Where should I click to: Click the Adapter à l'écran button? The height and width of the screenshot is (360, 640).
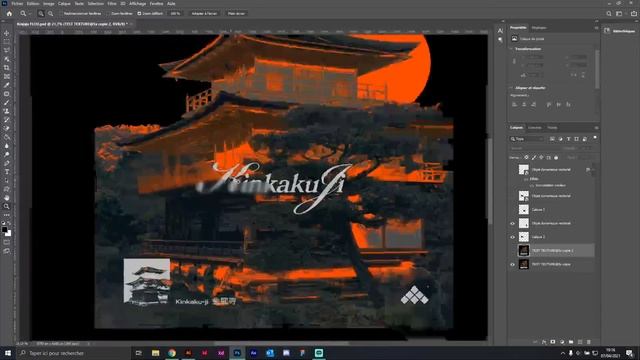[204, 13]
